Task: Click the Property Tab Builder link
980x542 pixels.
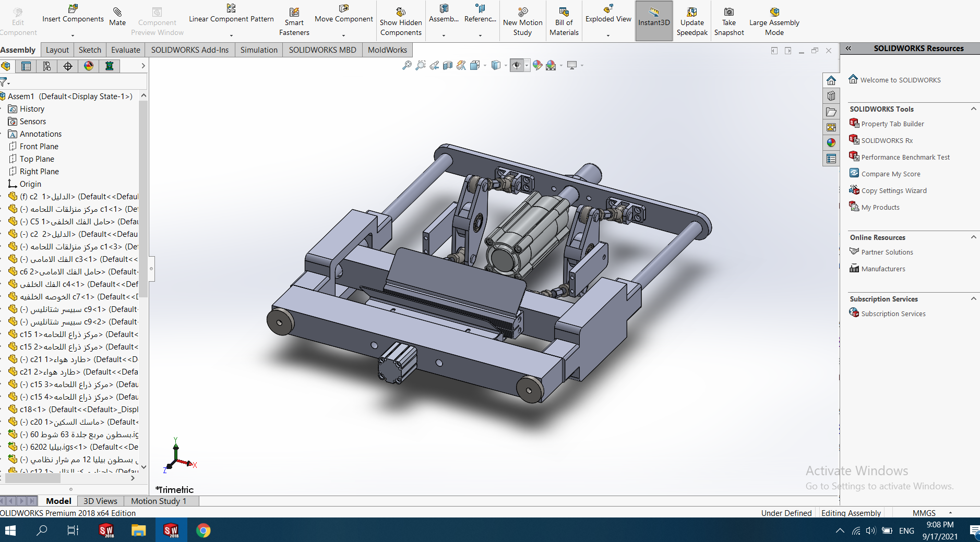Action: click(x=892, y=124)
